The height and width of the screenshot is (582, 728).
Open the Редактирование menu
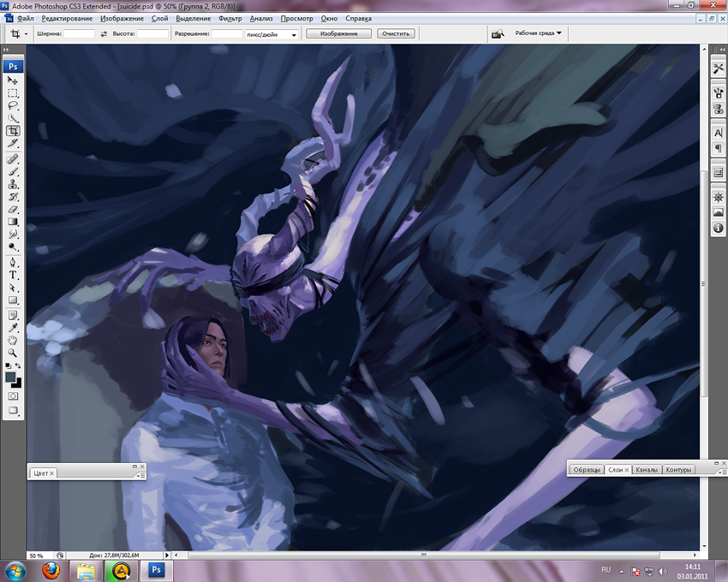(67, 19)
